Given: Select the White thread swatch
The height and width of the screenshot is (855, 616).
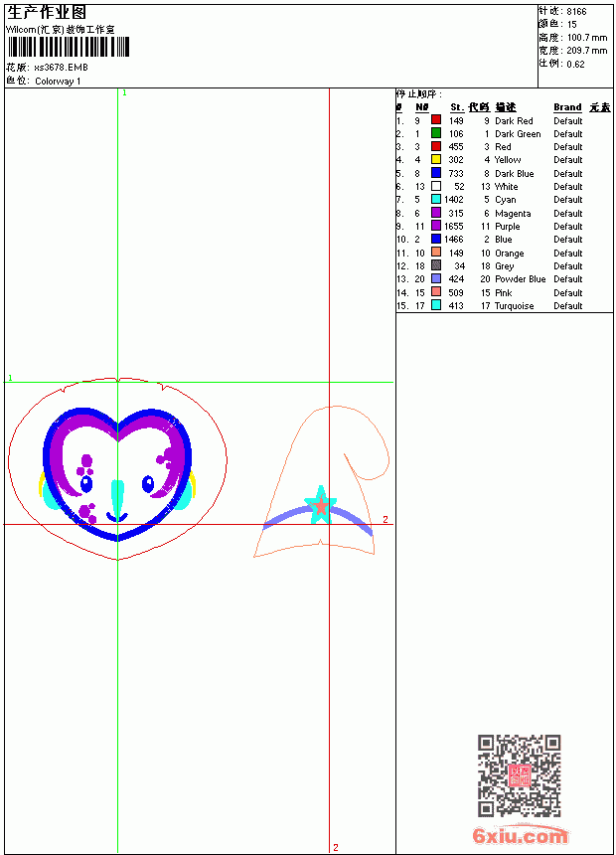Looking at the screenshot, I should [x=436, y=186].
